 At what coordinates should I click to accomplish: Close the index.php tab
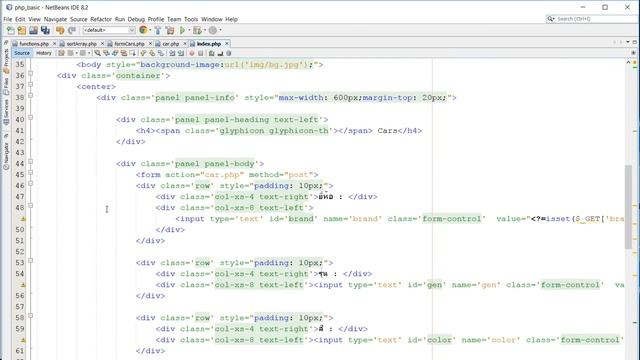[227, 43]
